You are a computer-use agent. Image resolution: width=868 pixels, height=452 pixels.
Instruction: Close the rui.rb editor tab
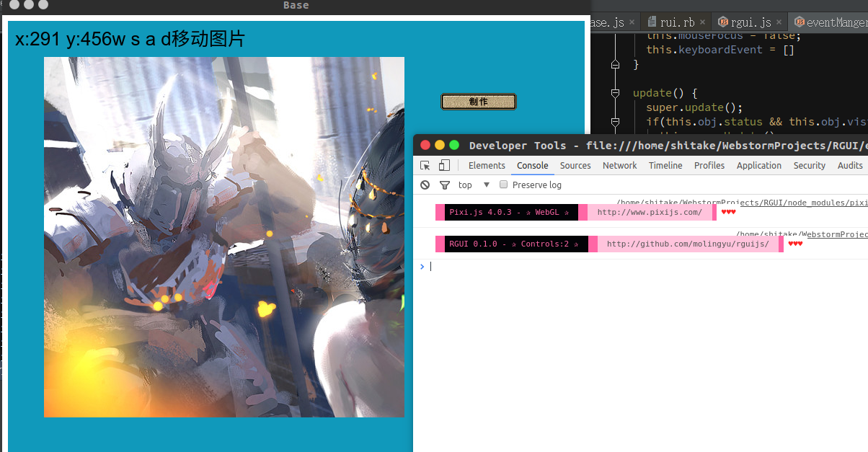pos(703,23)
